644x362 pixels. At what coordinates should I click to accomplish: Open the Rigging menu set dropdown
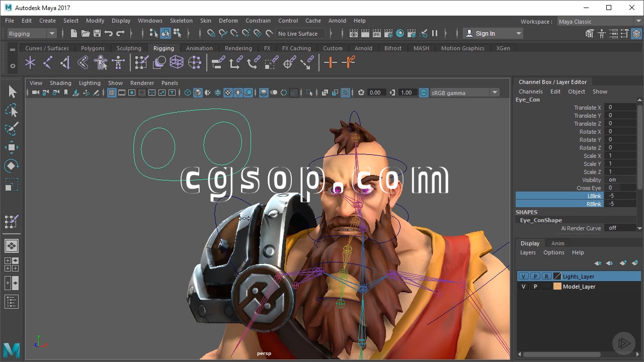point(32,34)
